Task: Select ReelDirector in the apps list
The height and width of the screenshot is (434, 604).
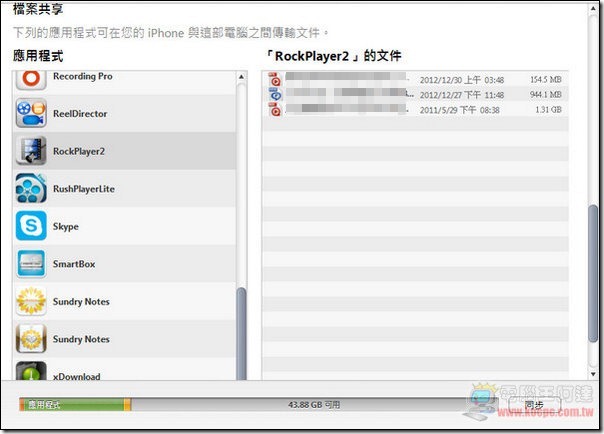Action: (x=124, y=114)
